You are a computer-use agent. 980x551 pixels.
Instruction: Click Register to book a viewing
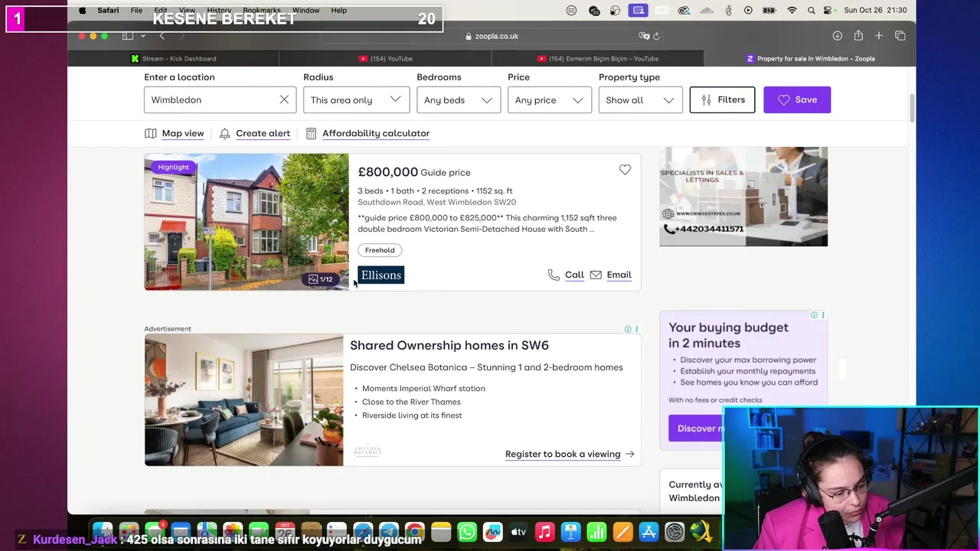tap(570, 454)
